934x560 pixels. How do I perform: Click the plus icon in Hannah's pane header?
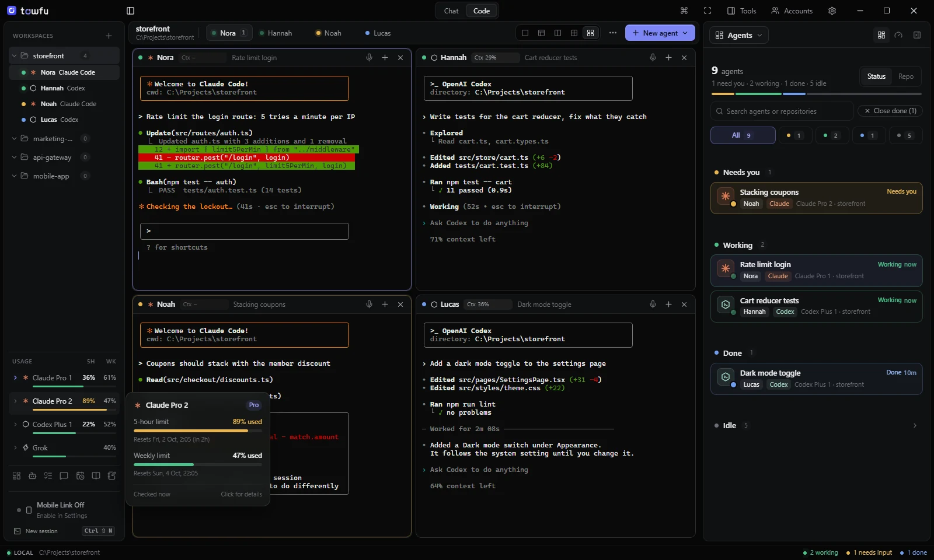[x=668, y=58]
